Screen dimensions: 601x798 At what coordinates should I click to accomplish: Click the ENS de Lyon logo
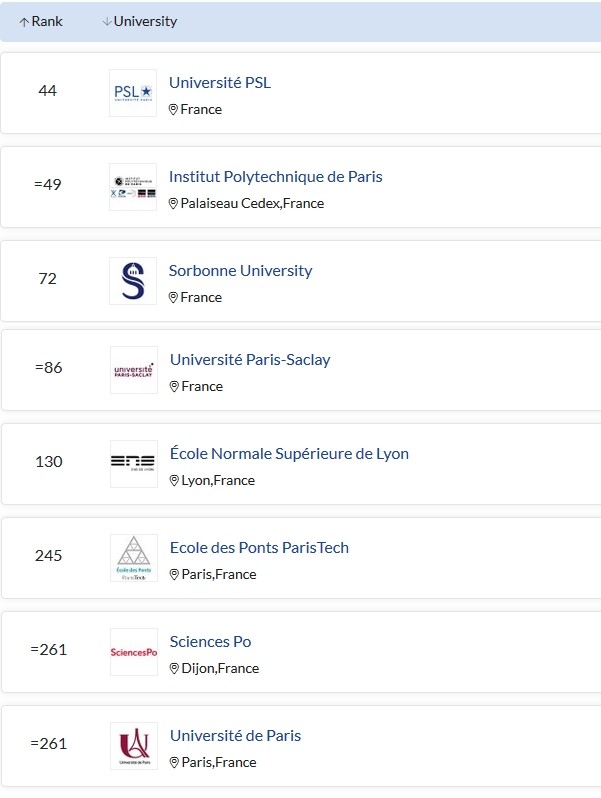(x=134, y=464)
